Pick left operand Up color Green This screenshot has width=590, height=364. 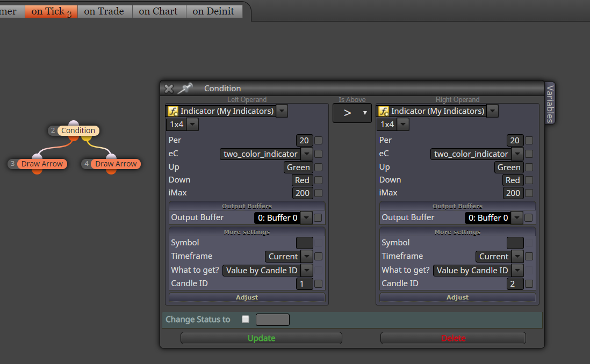pyautogui.click(x=298, y=168)
